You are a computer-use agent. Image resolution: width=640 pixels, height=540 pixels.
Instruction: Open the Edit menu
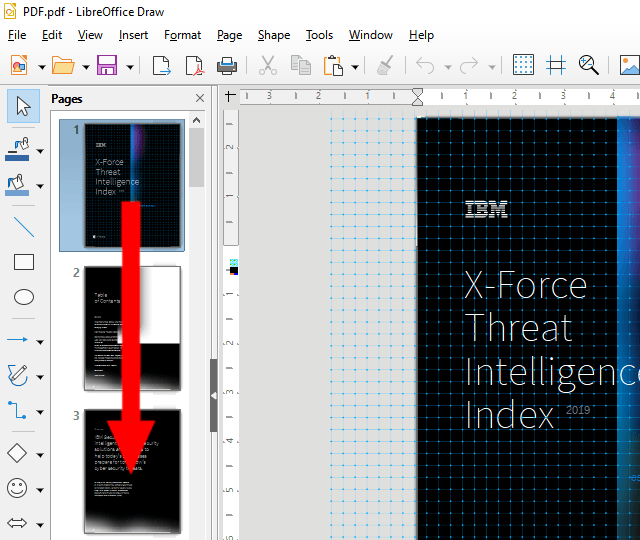[52, 35]
